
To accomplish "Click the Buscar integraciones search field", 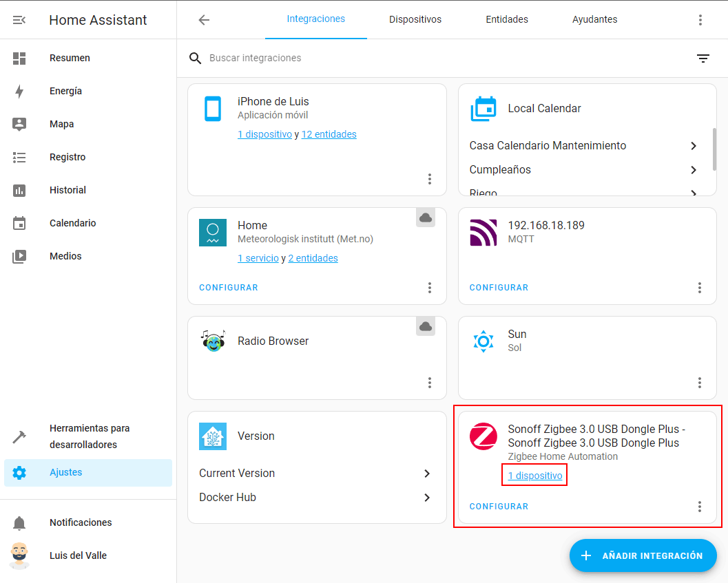I will point(441,59).
